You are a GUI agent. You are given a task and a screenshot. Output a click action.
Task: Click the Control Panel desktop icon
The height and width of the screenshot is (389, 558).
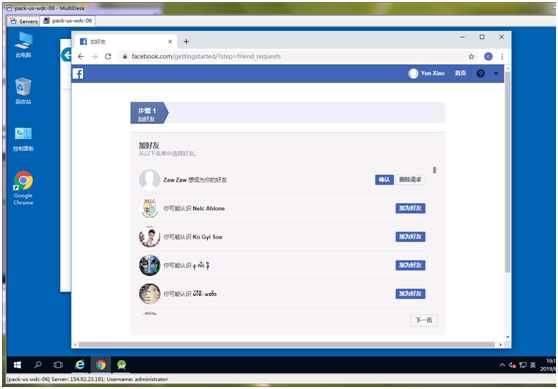23,139
